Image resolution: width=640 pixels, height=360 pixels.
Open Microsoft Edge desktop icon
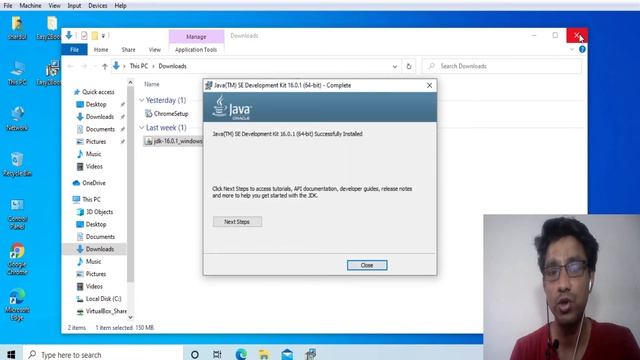pos(17,304)
